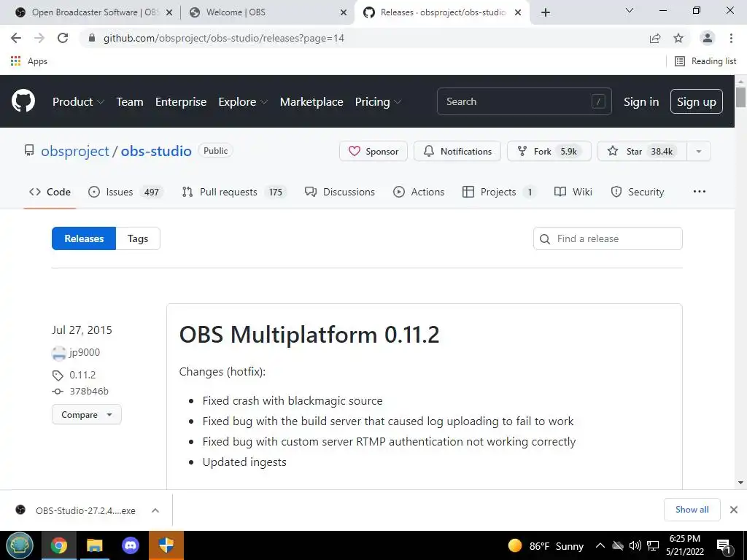The width and height of the screenshot is (747, 560).
Task: Close the Welcome | OBS tab
Action: (344, 12)
